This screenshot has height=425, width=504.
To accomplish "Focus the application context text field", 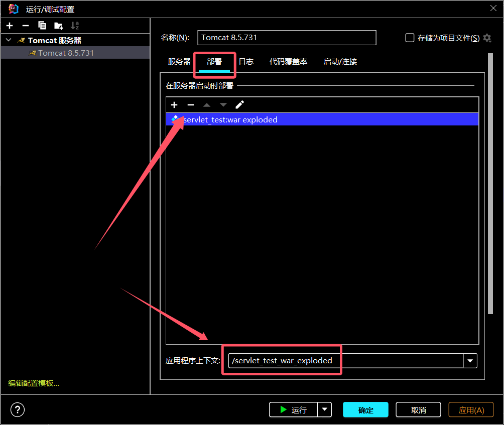I will point(346,361).
